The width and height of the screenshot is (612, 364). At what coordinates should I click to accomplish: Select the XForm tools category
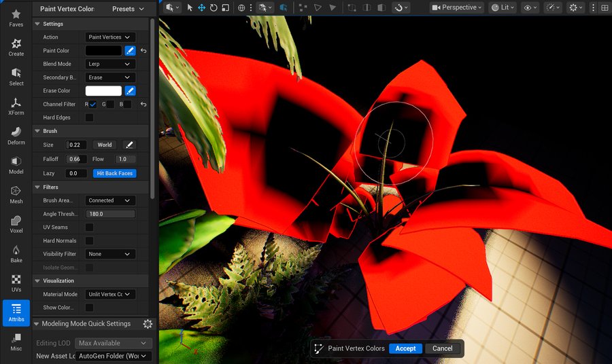point(16,107)
